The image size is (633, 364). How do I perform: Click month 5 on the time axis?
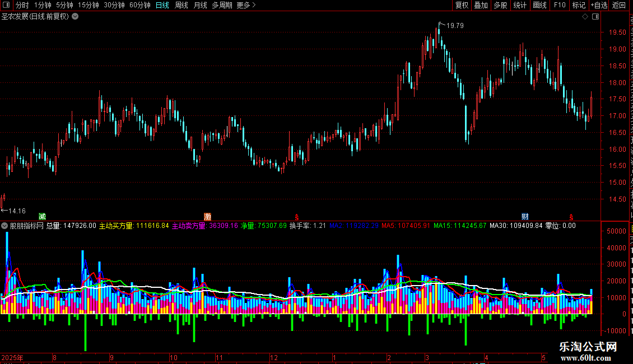coord(543,357)
